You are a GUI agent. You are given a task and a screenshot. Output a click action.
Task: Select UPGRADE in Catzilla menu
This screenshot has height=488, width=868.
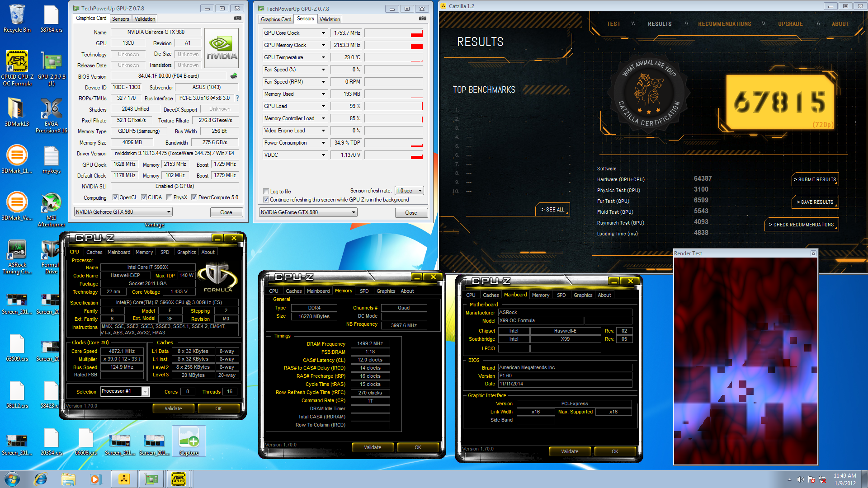click(x=790, y=24)
